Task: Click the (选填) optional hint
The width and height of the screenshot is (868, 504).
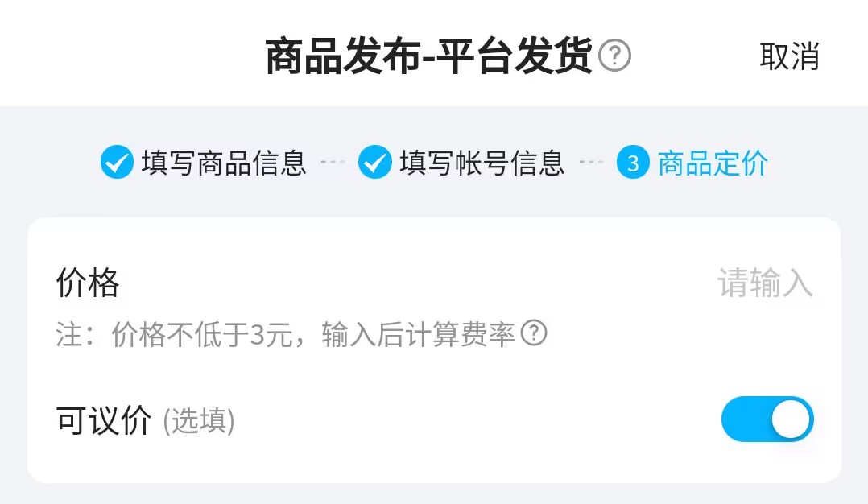Action: [199, 421]
